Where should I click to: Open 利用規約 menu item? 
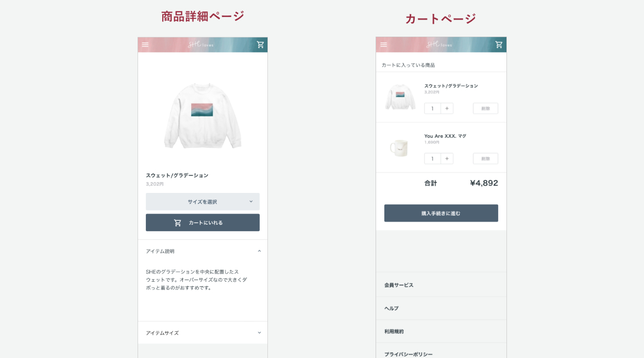click(x=441, y=331)
